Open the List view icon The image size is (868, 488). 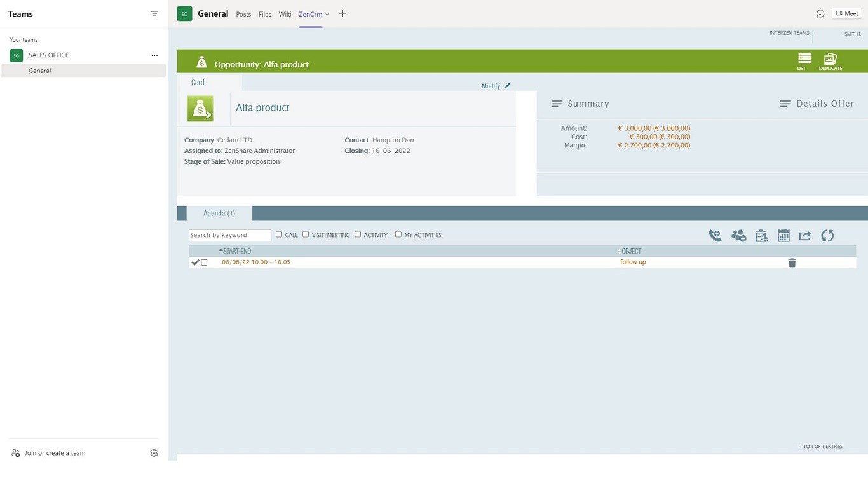point(804,61)
